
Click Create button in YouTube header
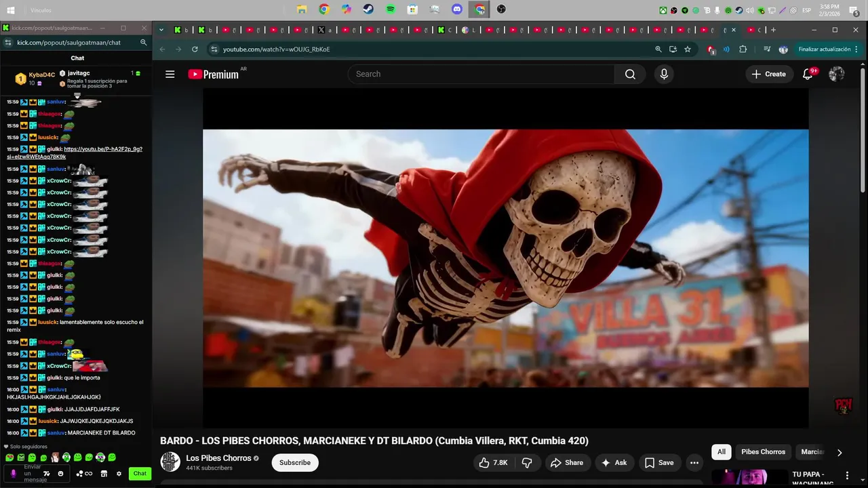769,75
